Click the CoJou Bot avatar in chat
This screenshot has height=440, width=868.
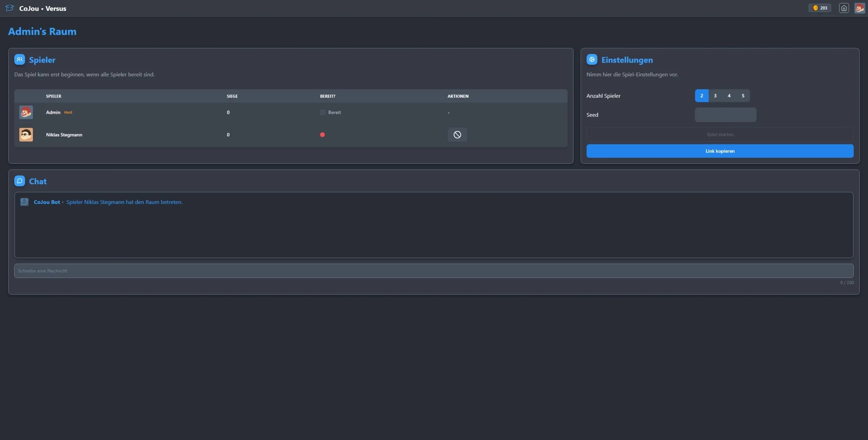point(24,202)
